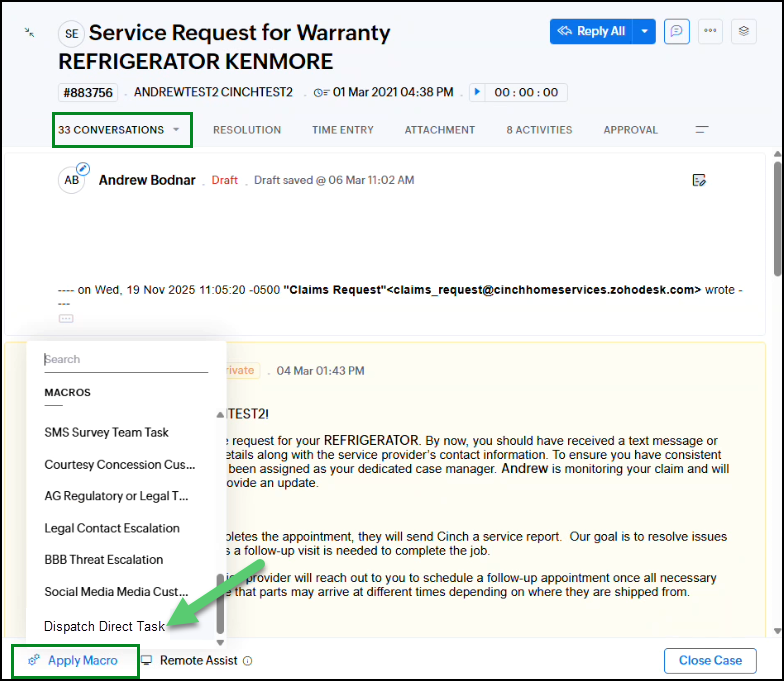Open the Time Entry tab

pos(343,130)
